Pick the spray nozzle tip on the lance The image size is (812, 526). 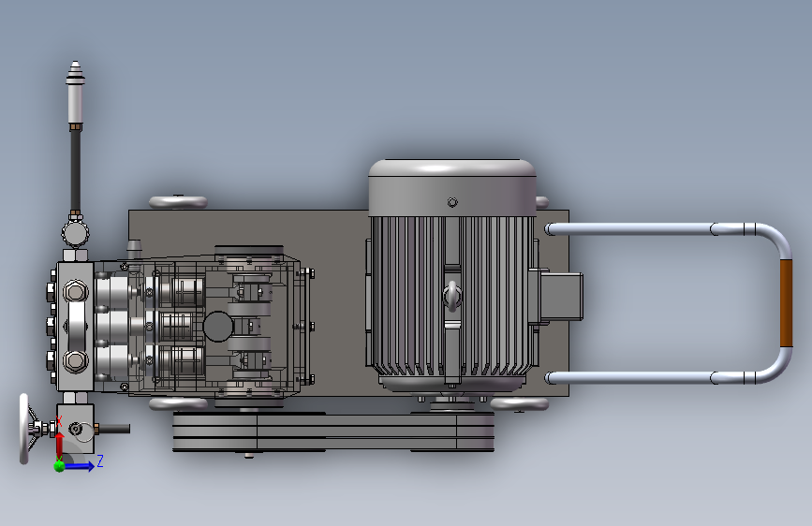[75, 70]
